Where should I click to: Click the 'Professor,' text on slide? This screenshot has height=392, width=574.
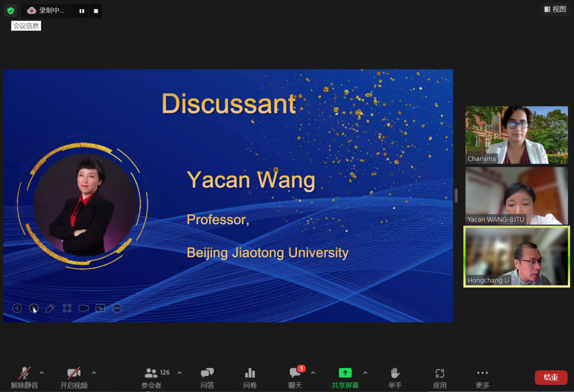point(218,219)
